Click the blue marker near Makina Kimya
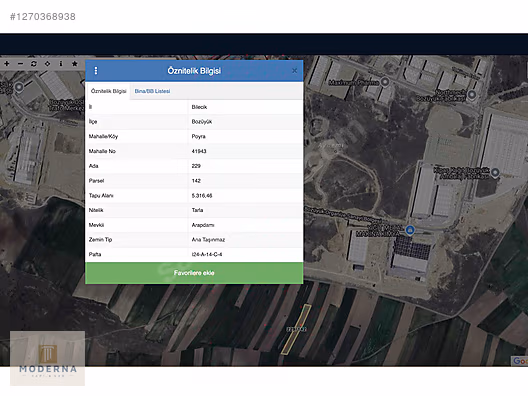Screen dimensions: 528x396 [x=410, y=230]
